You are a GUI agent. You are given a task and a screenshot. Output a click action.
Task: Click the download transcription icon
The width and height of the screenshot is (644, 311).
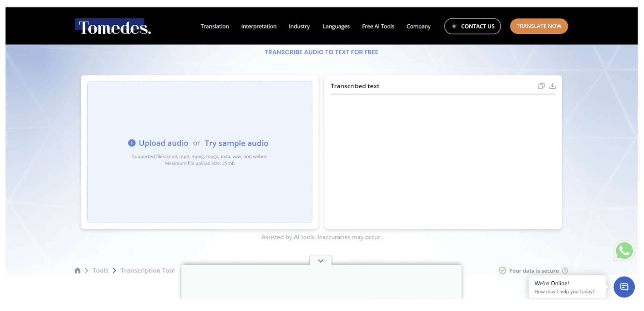click(x=552, y=86)
